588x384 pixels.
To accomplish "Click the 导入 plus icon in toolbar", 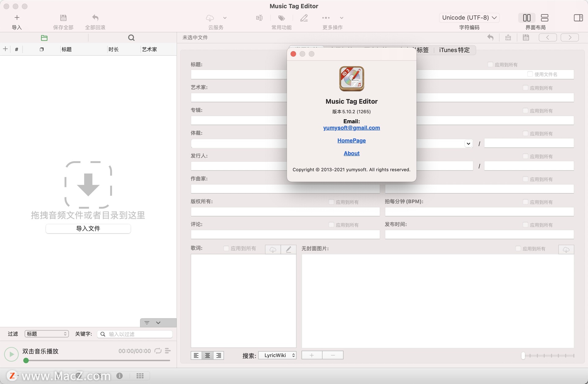I will pyautogui.click(x=17, y=18).
